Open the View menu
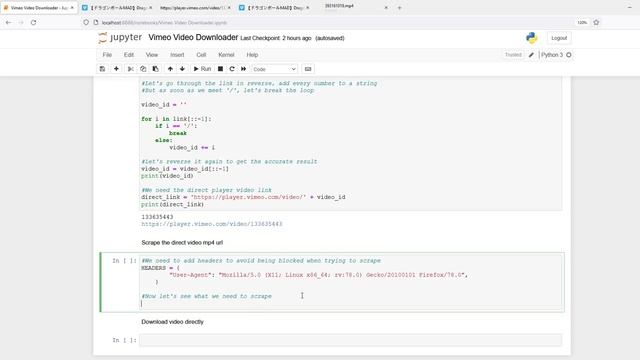 pos(152,55)
